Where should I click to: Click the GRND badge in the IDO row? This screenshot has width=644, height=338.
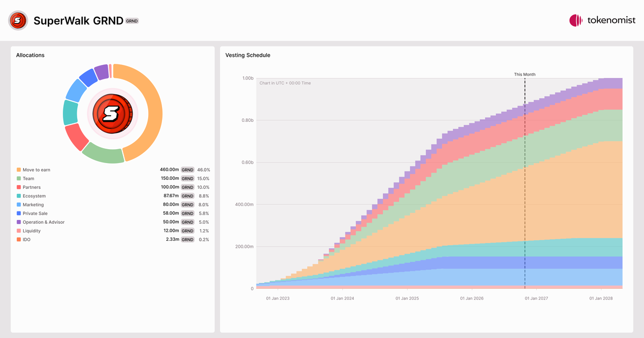[187, 239]
